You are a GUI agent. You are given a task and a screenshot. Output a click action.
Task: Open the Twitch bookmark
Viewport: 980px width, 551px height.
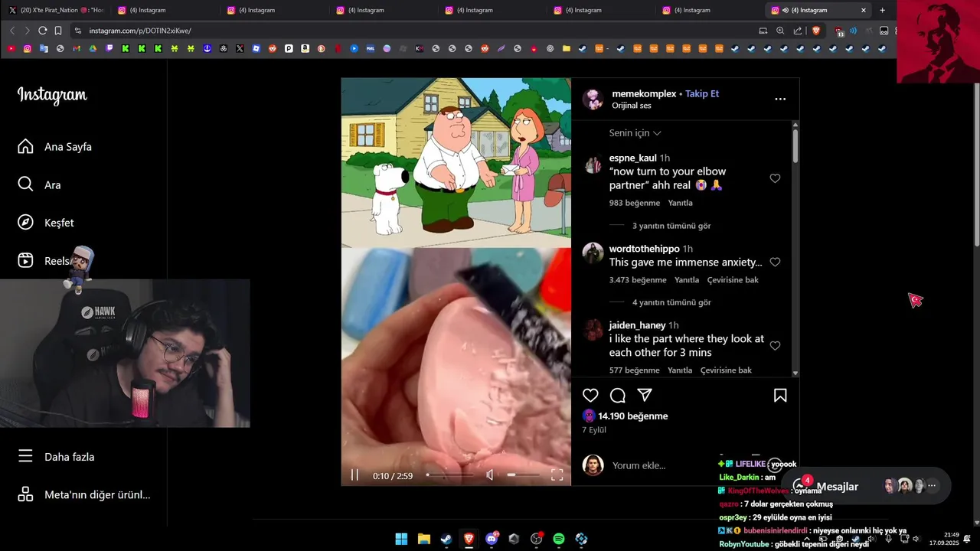coord(109,48)
